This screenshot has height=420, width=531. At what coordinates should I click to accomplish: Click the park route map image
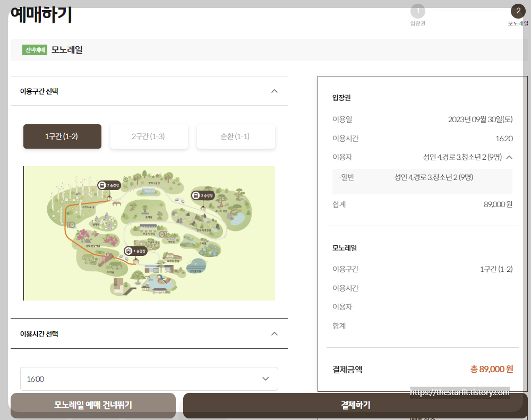pyautogui.click(x=149, y=234)
